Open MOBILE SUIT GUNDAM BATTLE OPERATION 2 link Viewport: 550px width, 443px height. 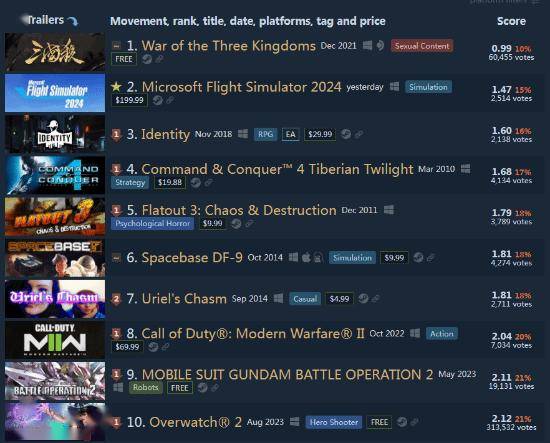[x=287, y=375]
